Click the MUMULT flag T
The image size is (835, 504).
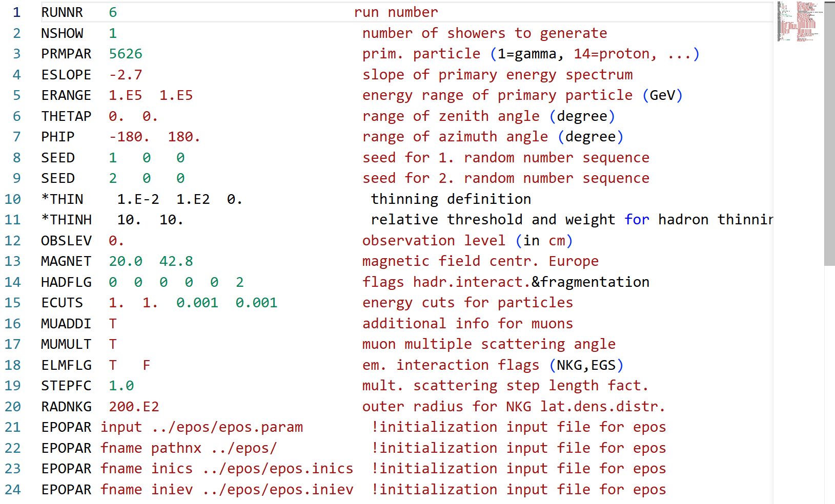click(112, 344)
